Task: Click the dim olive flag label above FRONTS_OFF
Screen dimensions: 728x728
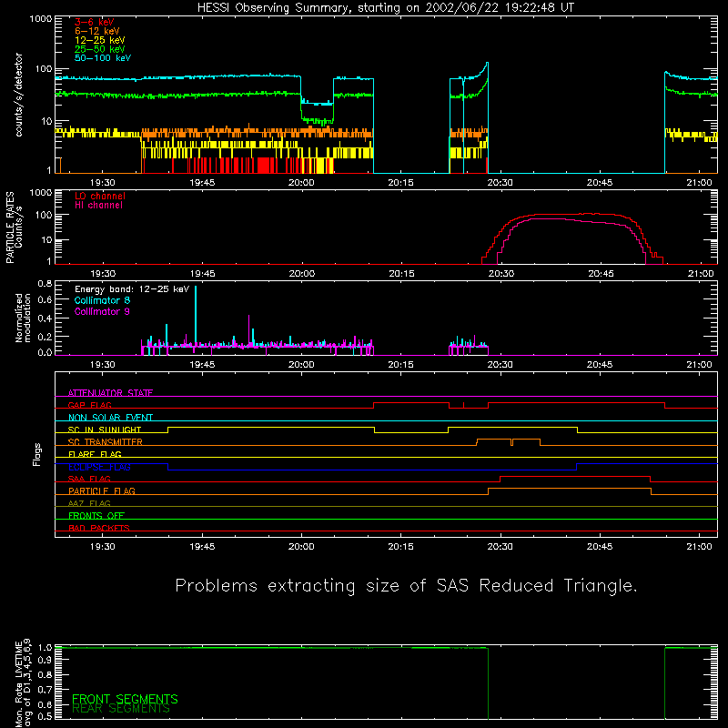Action: click(x=89, y=503)
